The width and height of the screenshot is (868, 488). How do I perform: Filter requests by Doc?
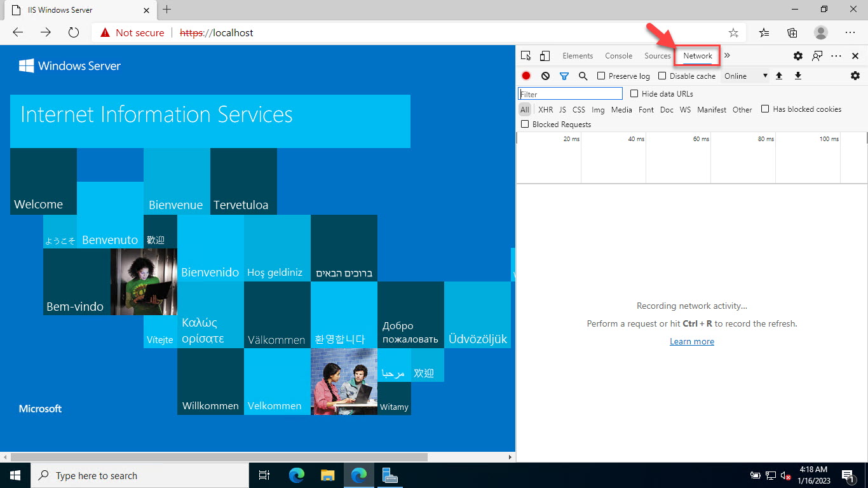[667, 109]
